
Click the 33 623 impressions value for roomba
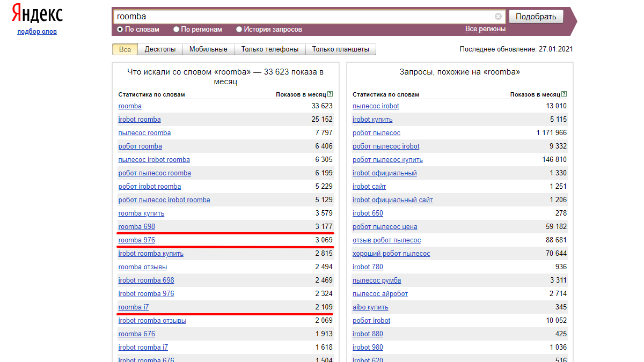322,106
